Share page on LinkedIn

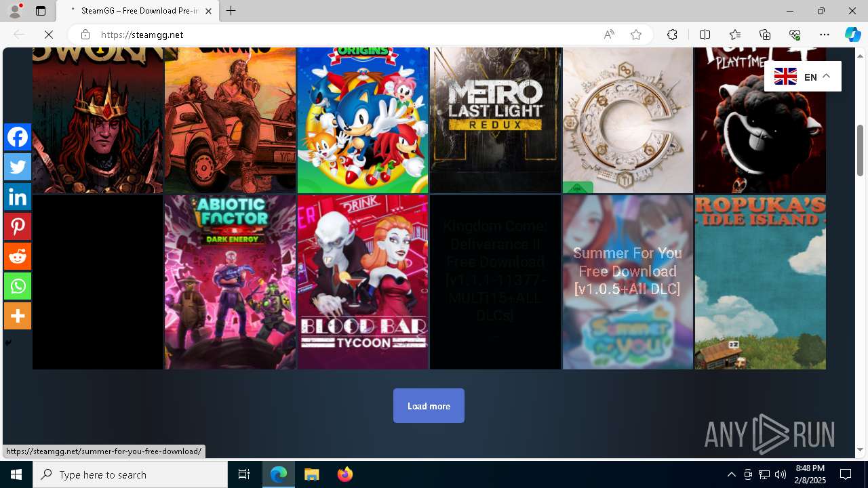18,197
